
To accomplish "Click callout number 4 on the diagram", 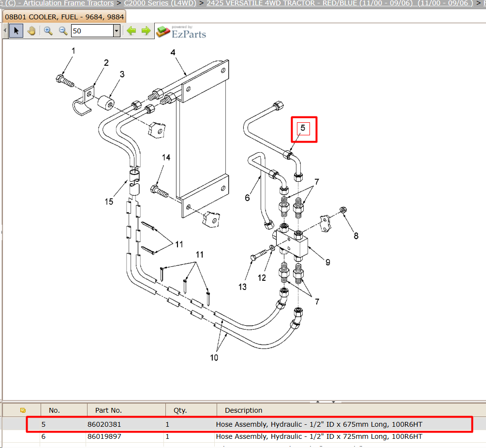I will 173,52.
